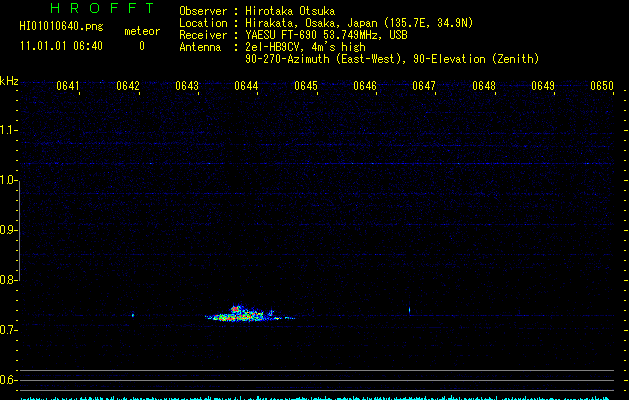Click the 0642 time marker
The height and width of the screenshot is (400, 629).
pyautogui.click(x=128, y=86)
